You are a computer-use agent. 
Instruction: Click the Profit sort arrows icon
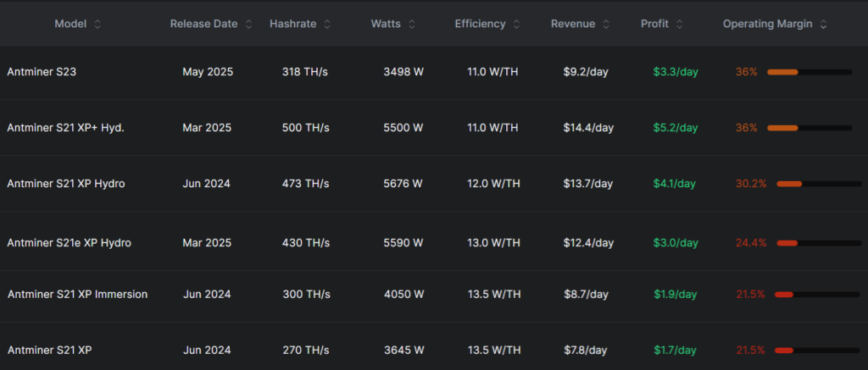[680, 25]
